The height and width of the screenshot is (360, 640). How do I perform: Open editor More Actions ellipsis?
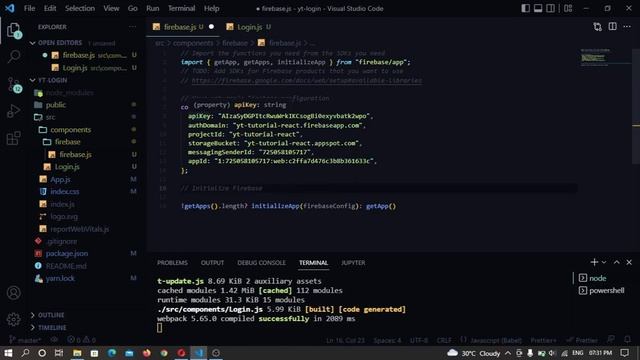click(x=627, y=27)
